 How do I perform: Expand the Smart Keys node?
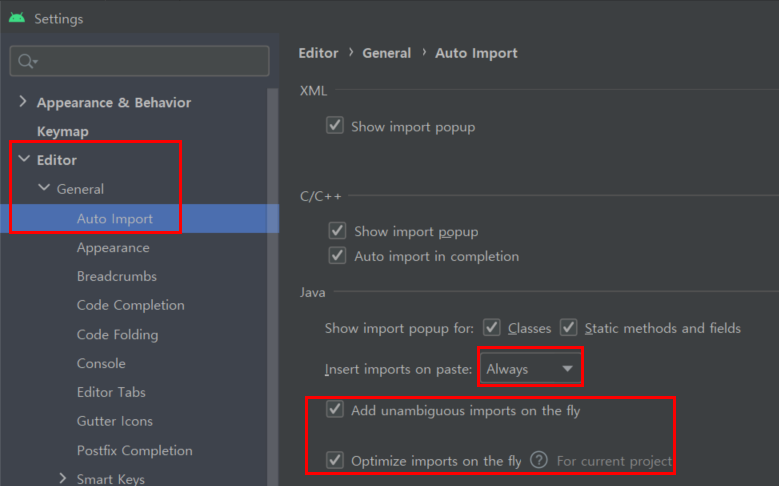pos(63,478)
